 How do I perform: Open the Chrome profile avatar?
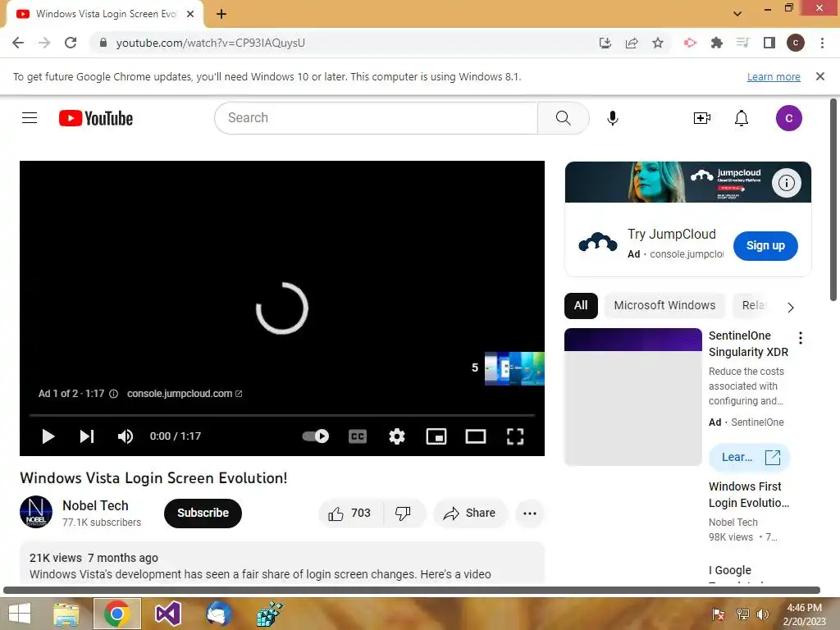pyautogui.click(x=796, y=43)
